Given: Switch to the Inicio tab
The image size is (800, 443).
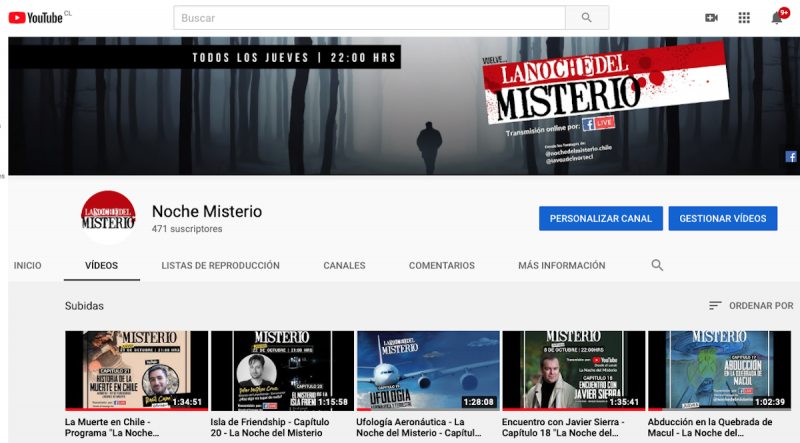Looking at the screenshot, I should coord(28,265).
